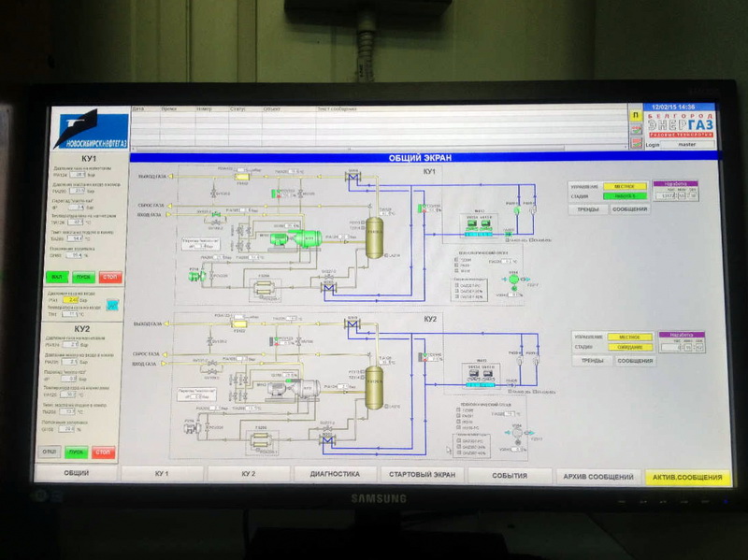Click the КУ1 heat exchanger icon
748x560 pixels.
pos(264,291)
